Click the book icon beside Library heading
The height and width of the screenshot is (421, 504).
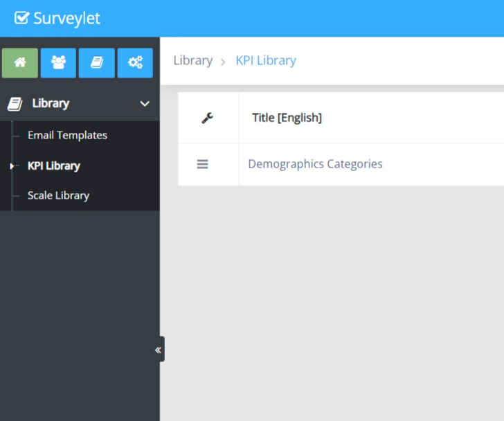pyautogui.click(x=15, y=104)
